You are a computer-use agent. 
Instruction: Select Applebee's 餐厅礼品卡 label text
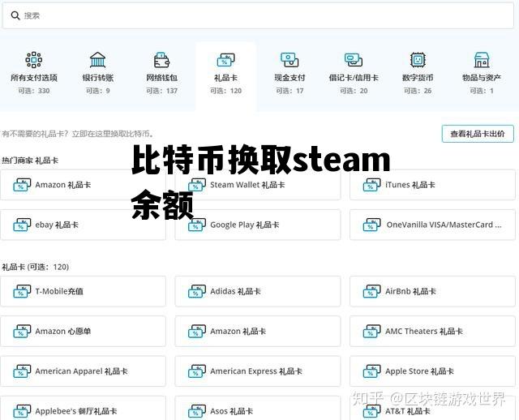[x=76, y=411]
